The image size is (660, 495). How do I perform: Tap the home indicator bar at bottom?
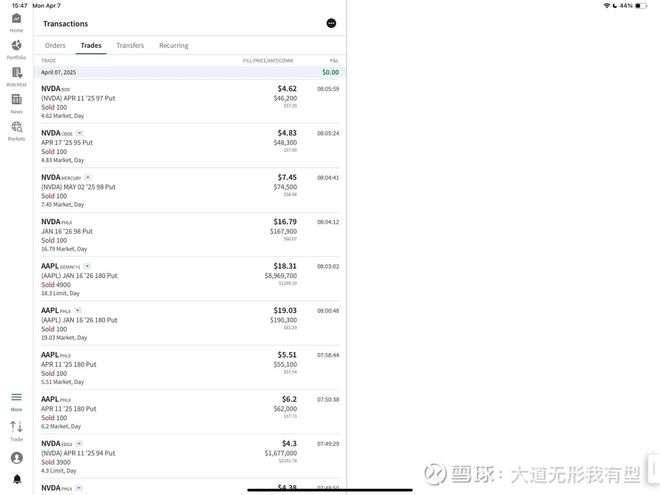(x=330, y=490)
